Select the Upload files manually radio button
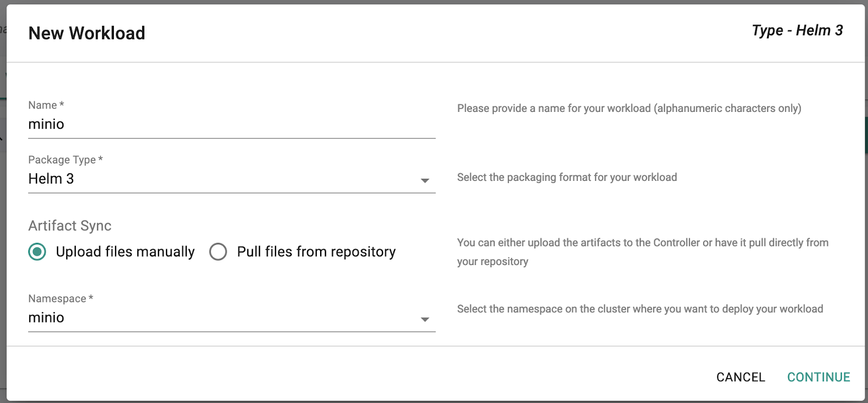The height and width of the screenshot is (403, 868). point(37,252)
